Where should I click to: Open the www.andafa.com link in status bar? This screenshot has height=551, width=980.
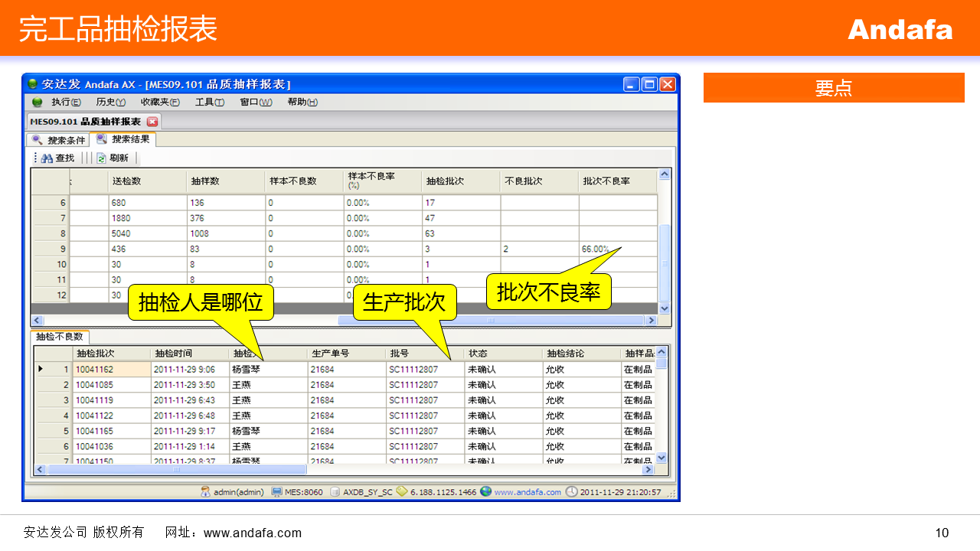pyautogui.click(x=528, y=492)
